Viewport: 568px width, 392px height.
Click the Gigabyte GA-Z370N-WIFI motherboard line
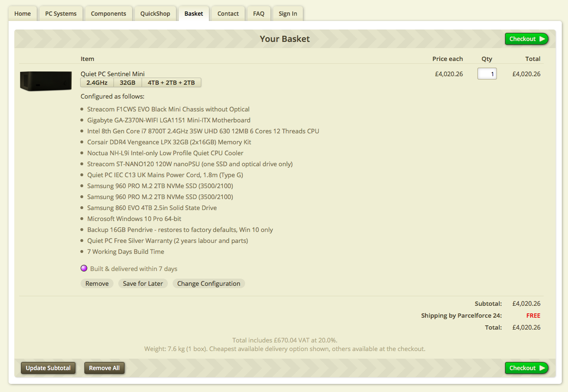(x=169, y=120)
